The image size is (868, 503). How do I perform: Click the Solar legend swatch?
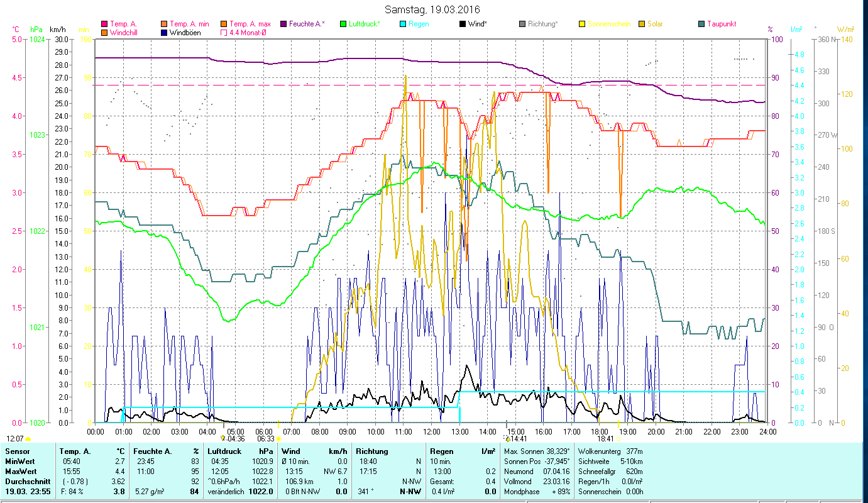(642, 24)
